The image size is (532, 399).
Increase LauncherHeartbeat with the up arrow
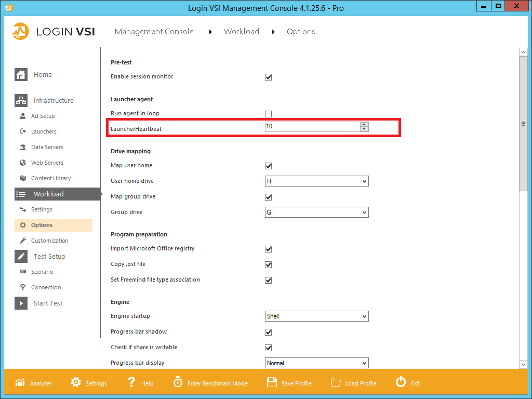pyautogui.click(x=364, y=124)
